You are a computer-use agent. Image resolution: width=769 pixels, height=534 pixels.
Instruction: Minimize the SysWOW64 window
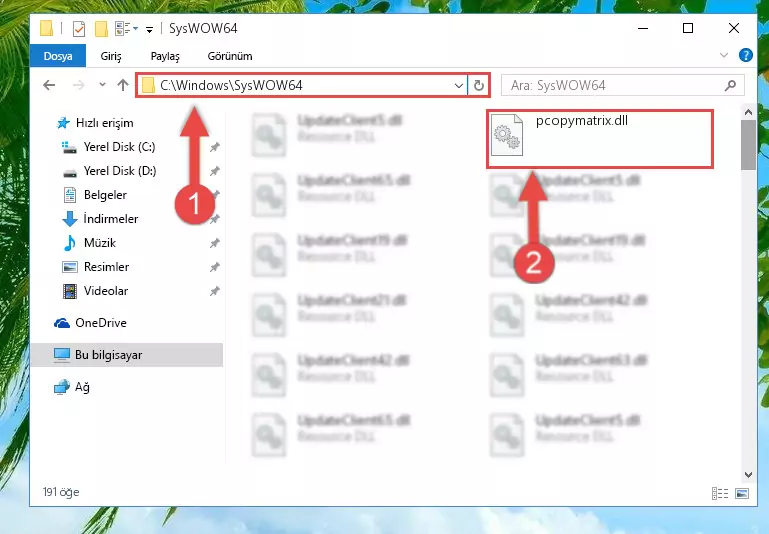coord(643,28)
